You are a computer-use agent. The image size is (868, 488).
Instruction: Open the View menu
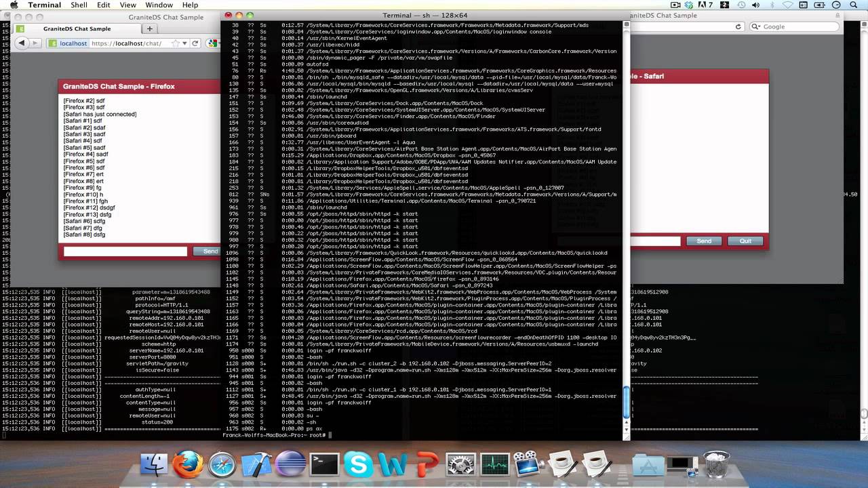coord(127,5)
